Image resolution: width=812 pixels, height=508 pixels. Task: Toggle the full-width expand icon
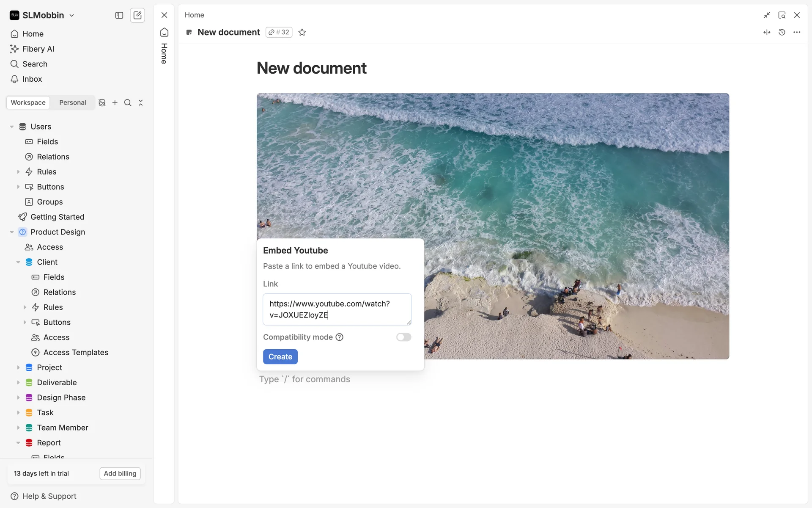click(x=766, y=32)
